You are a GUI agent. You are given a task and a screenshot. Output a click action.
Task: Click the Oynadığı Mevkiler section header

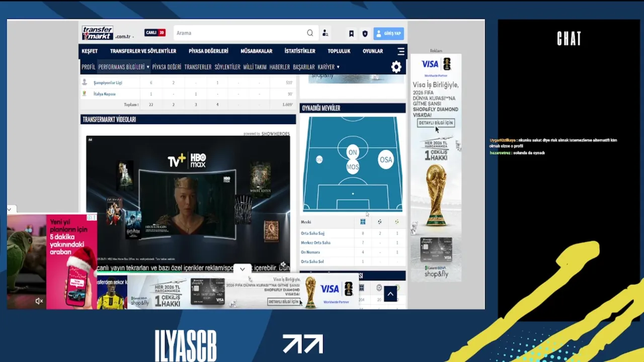pyautogui.click(x=353, y=108)
